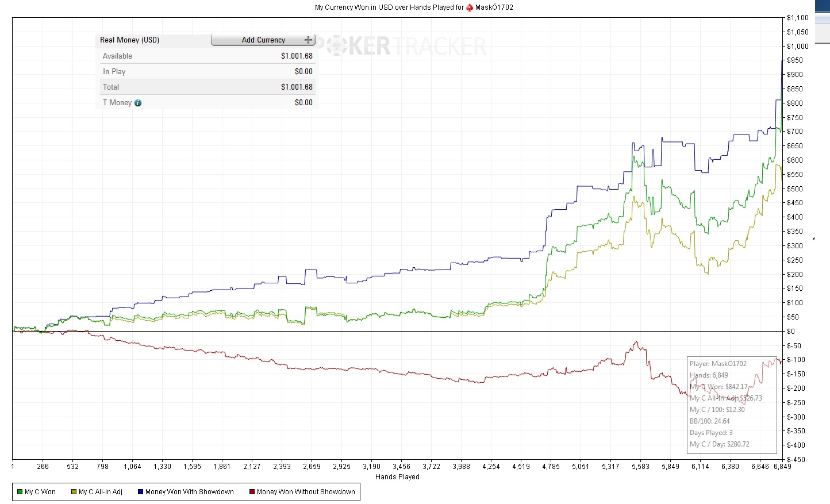Click the 6,380 tick label on the X axis
This screenshot has height=504, width=830.
pyautogui.click(x=730, y=467)
